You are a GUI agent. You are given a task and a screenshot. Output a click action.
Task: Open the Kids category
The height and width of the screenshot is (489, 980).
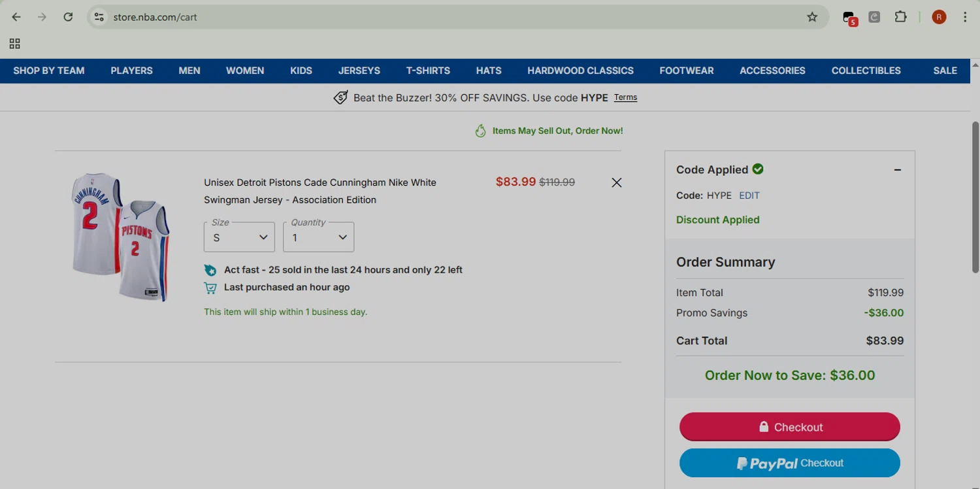tap(301, 71)
